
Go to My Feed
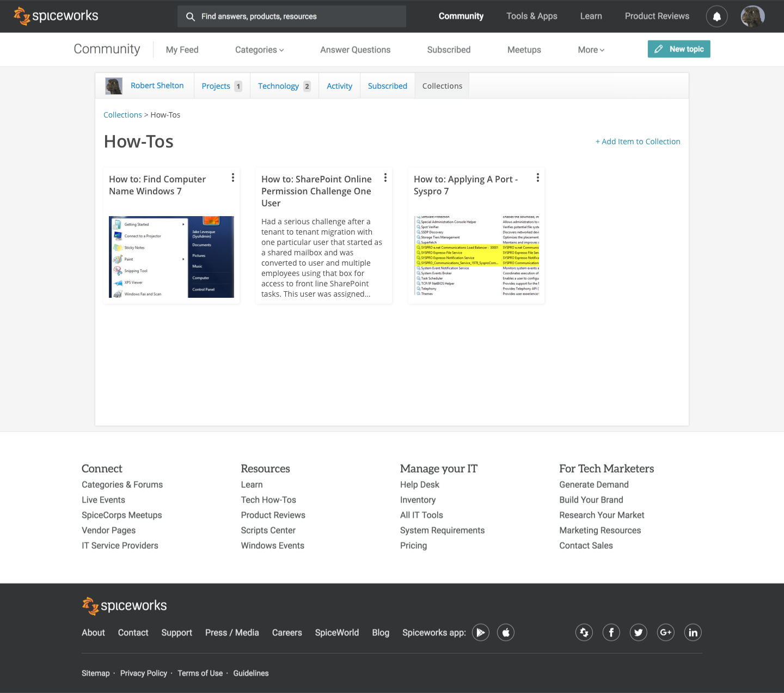pos(182,50)
